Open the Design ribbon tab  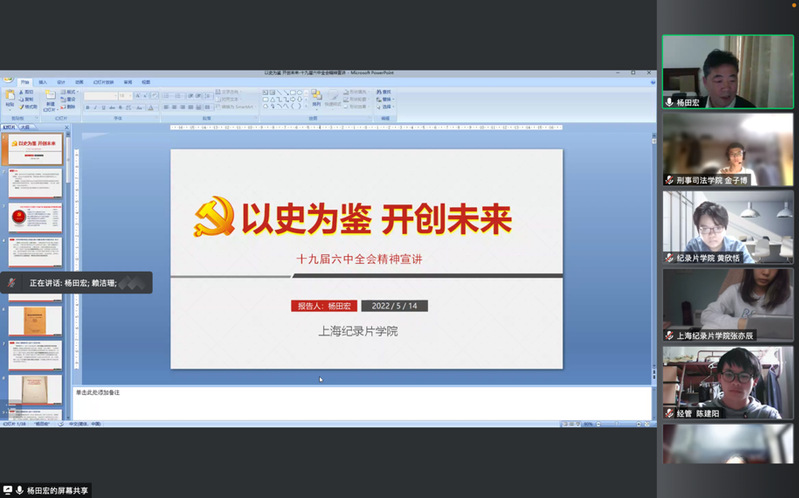(61, 82)
